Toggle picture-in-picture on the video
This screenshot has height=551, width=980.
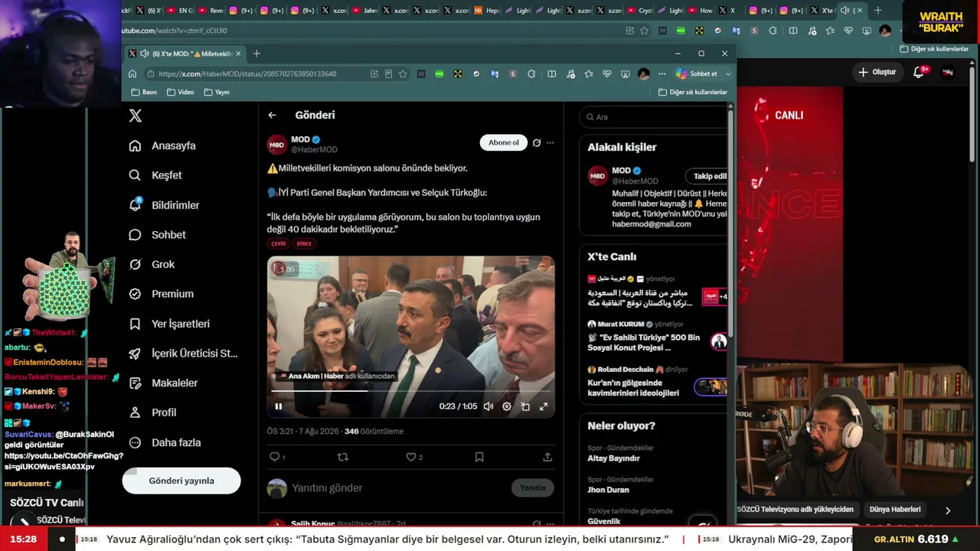(525, 406)
